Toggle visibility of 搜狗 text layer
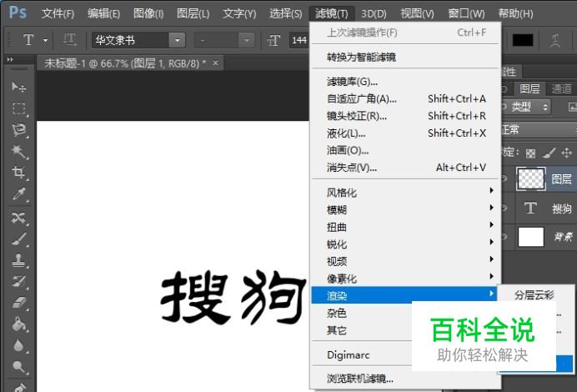Viewport: 577px width, 392px height. click(x=504, y=209)
